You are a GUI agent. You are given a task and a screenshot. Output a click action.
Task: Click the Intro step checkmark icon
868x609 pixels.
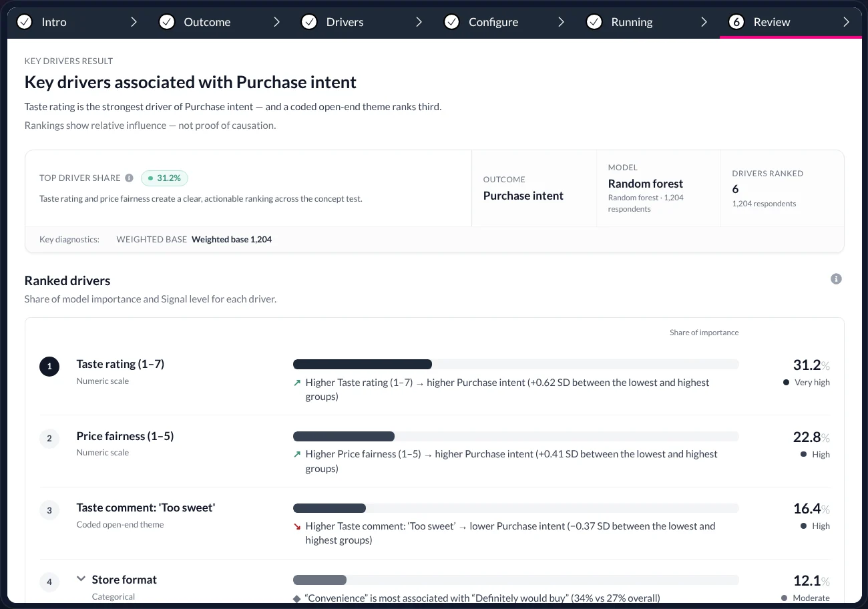point(24,22)
